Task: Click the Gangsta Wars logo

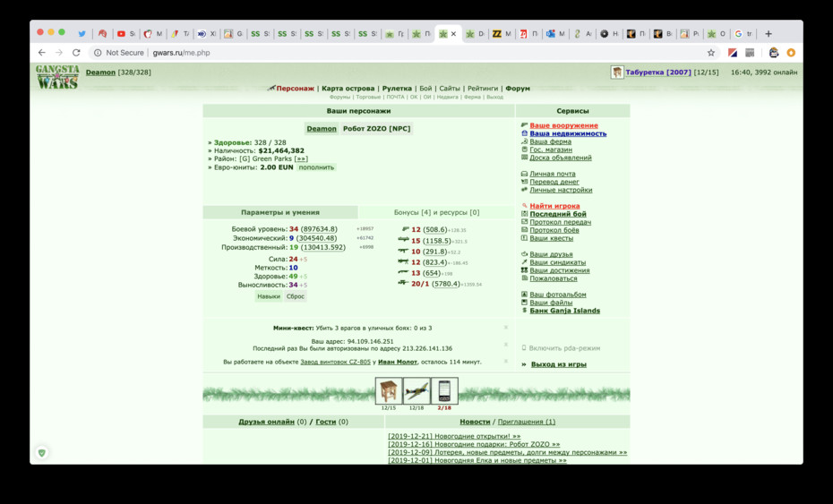Action: click(57, 76)
